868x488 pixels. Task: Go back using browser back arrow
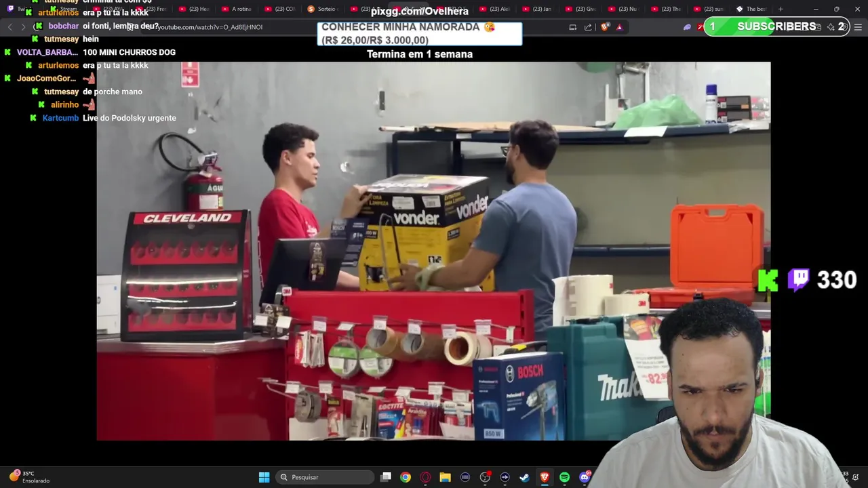click(x=9, y=27)
